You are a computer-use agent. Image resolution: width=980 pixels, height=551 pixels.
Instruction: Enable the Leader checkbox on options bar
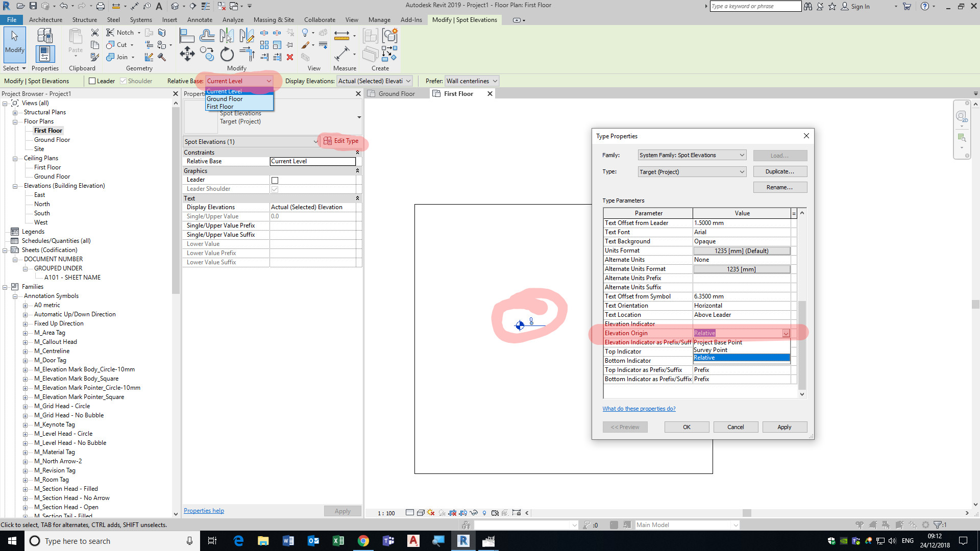point(92,81)
